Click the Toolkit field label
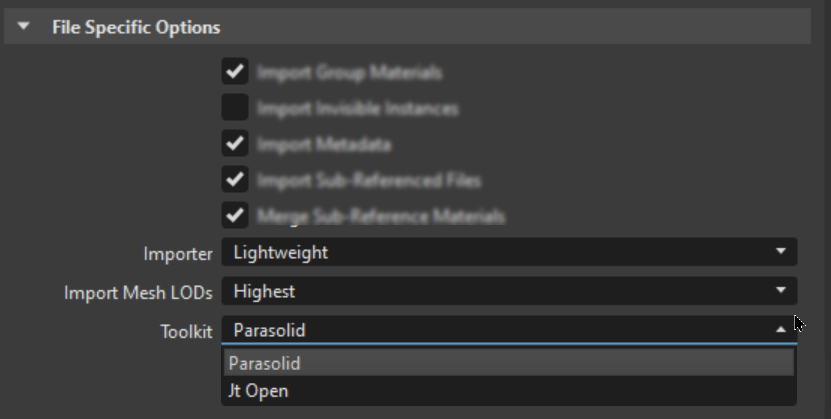 point(186,331)
